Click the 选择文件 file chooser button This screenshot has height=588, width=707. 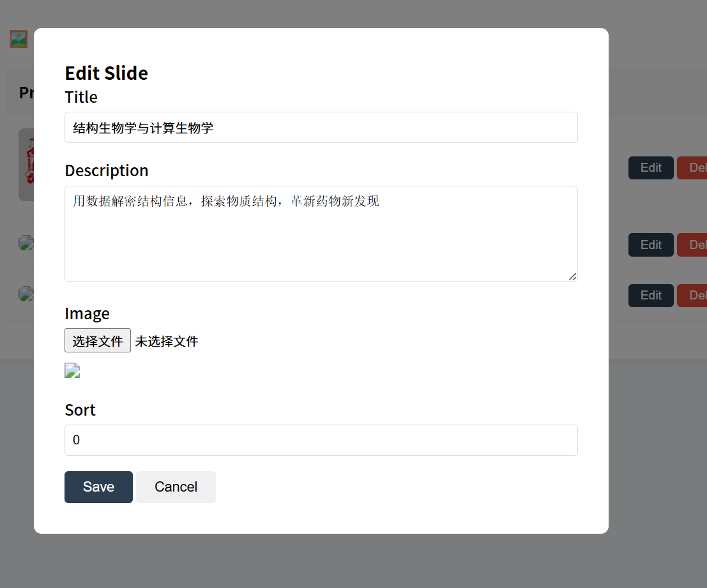click(x=97, y=340)
